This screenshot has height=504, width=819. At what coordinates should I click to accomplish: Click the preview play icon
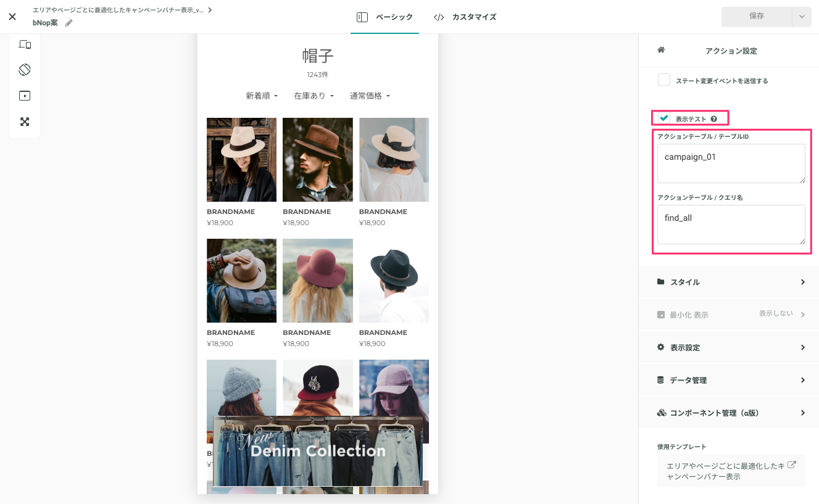tap(25, 96)
